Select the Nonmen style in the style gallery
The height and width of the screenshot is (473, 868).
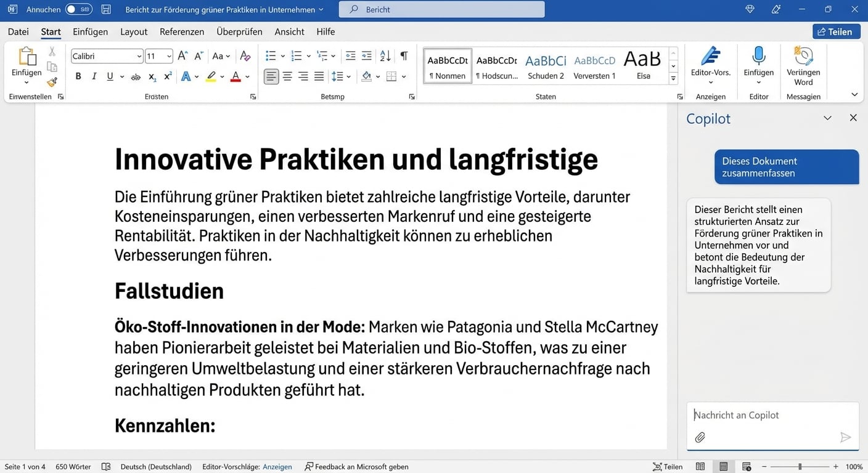pyautogui.click(x=446, y=66)
